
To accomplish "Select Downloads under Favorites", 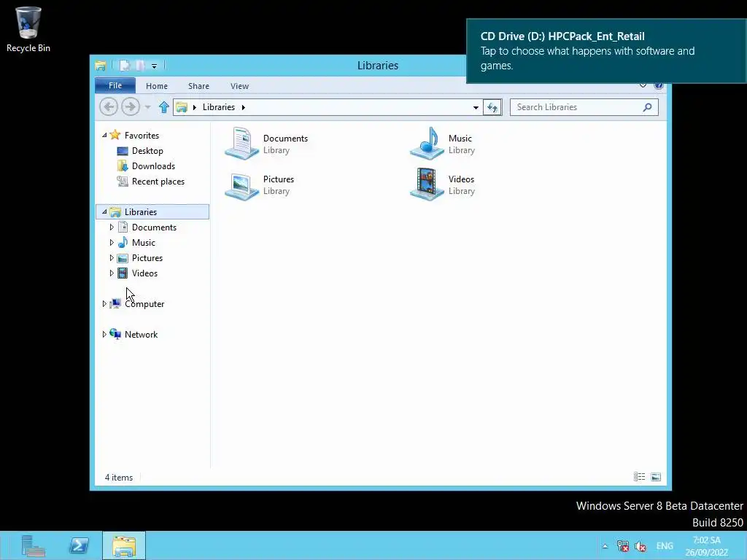I will [153, 166].
